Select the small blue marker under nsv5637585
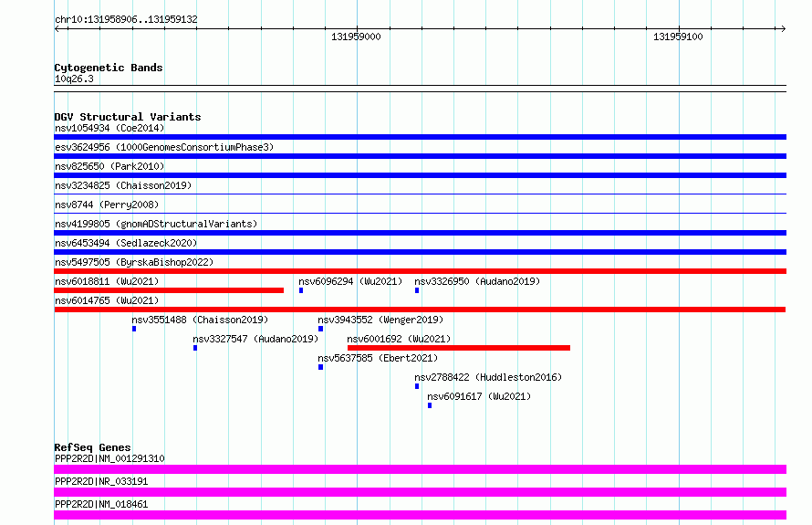Screen dimensions: 812x525 (320, 367)
